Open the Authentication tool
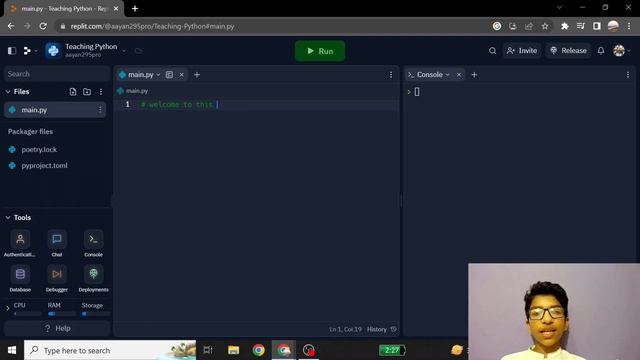The height and width of the screenshot is (360, 640). click(20, 244)
